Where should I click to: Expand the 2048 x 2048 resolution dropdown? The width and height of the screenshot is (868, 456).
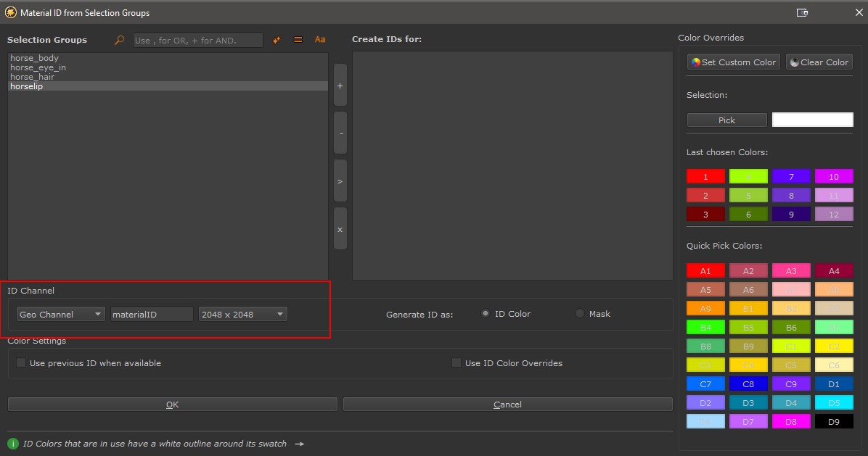(243, 315)
